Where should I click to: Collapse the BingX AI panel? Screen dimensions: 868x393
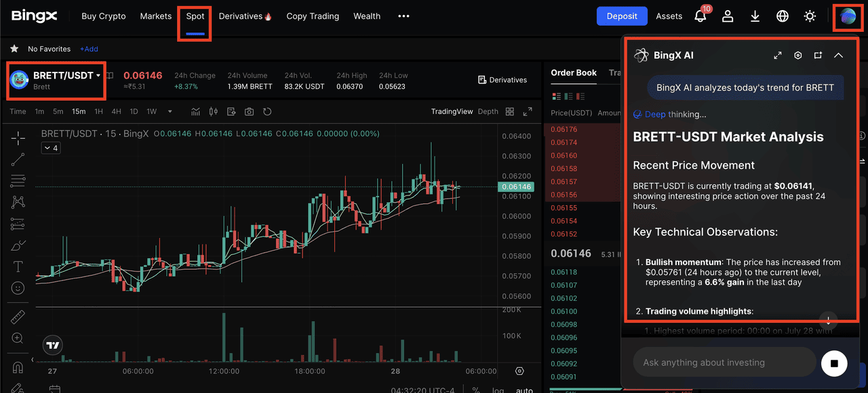pos(838,56)
